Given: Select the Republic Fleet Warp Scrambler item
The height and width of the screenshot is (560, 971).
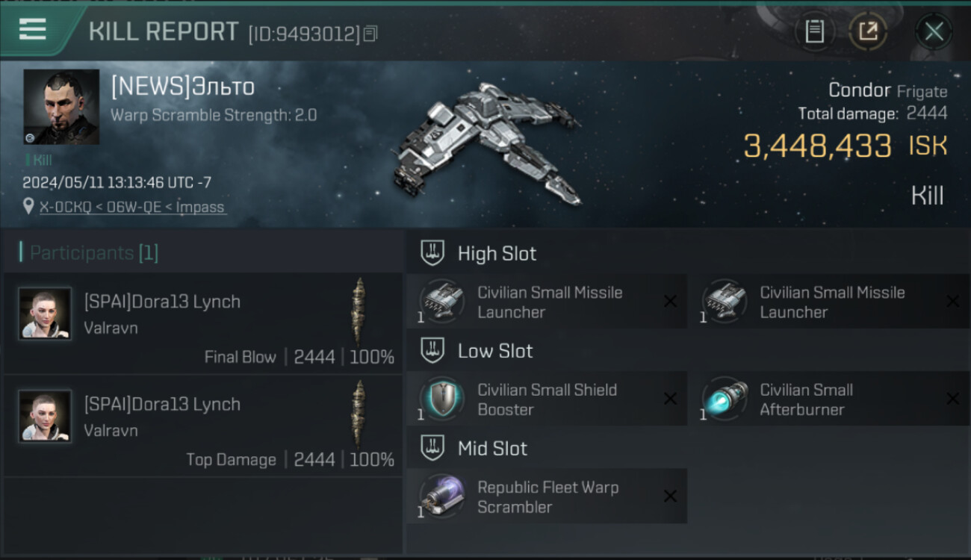Looking at the screenshot, I should coord(547,497).
